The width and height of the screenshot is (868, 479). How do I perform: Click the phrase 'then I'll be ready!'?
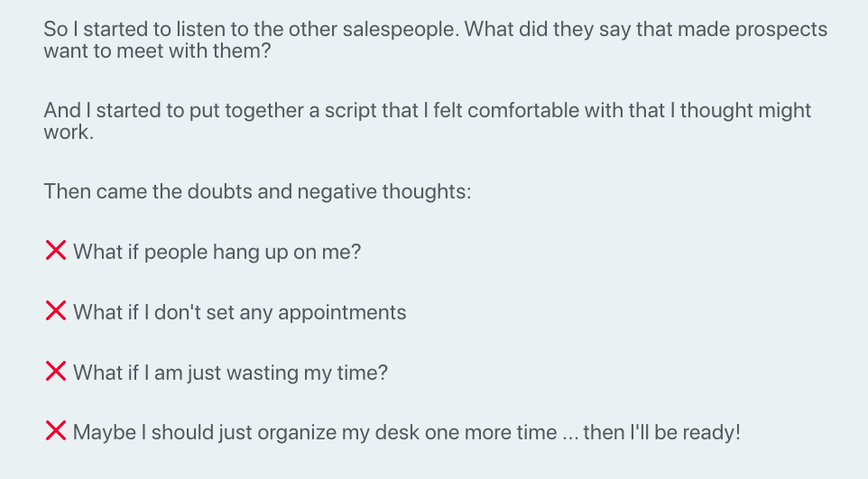pyautogui.click(x=661, y=432)
